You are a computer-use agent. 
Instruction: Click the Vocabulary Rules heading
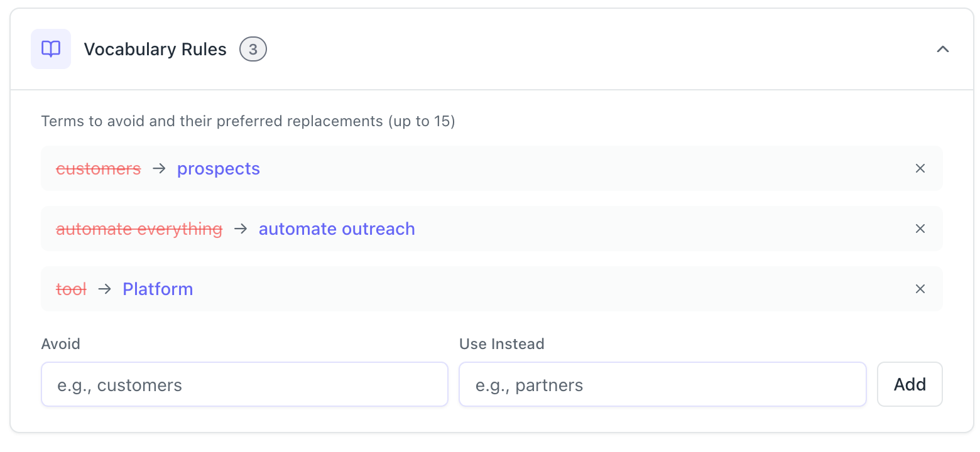pos(155,50)
